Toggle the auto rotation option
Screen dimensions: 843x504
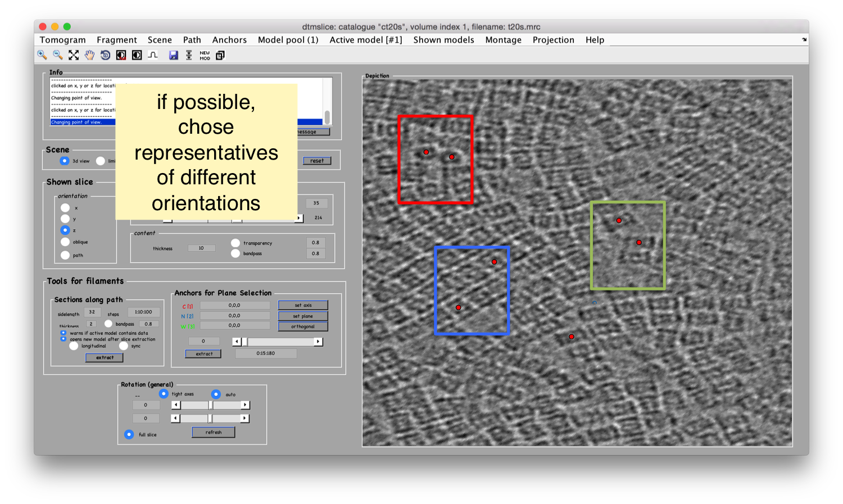[216, 394]
